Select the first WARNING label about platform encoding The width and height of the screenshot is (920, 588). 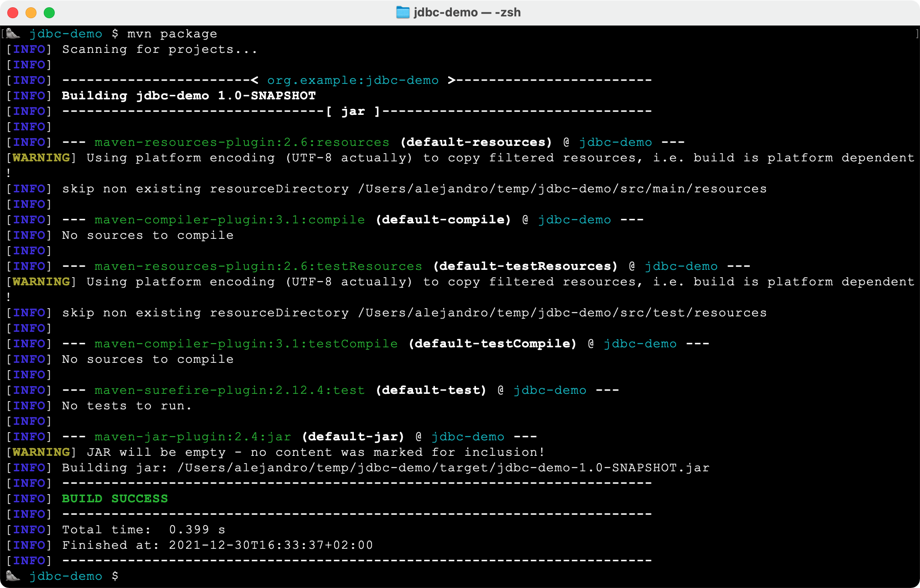pyautogui.click(x=41, y=157)
